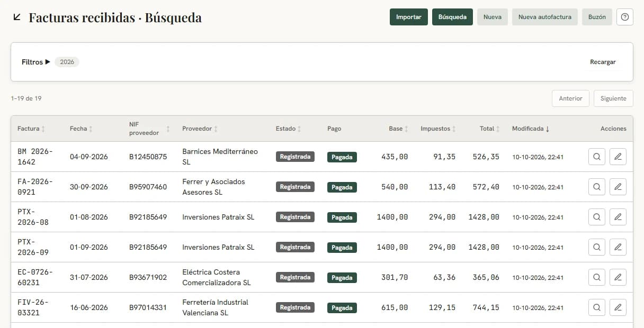Click the Acciones column header
This screenshot has width=644, height=328.
click(613, 129)
